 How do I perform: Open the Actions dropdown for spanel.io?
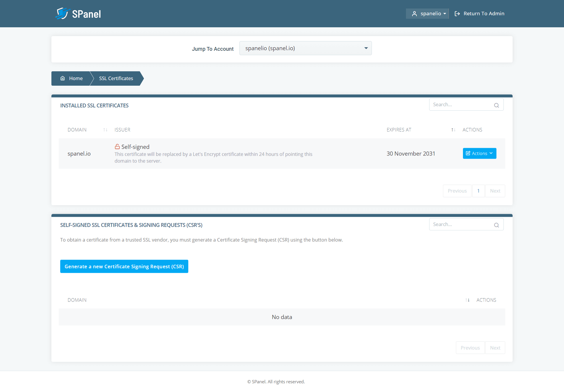click(x=479, y=153)
